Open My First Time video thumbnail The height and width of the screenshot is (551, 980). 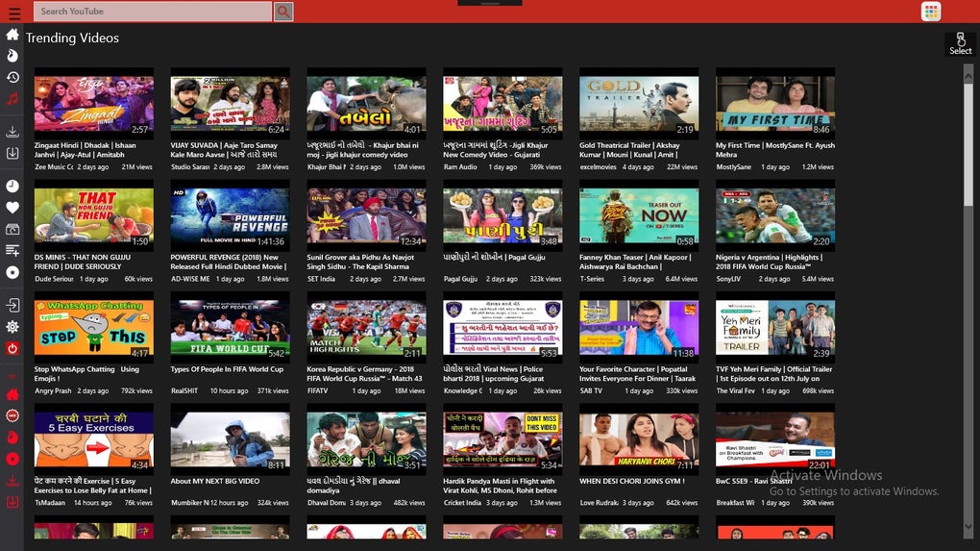775,103
